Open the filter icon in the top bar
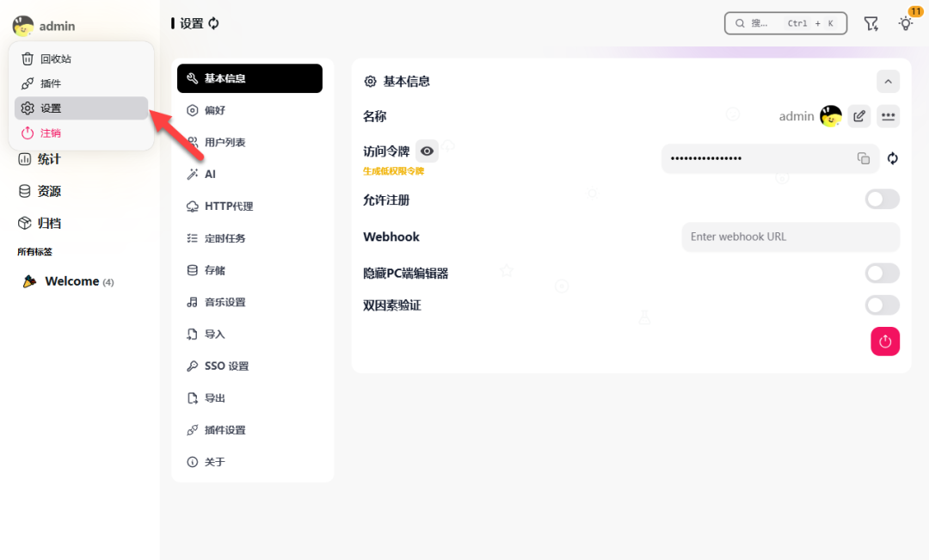929x560 pixels. 871,24
